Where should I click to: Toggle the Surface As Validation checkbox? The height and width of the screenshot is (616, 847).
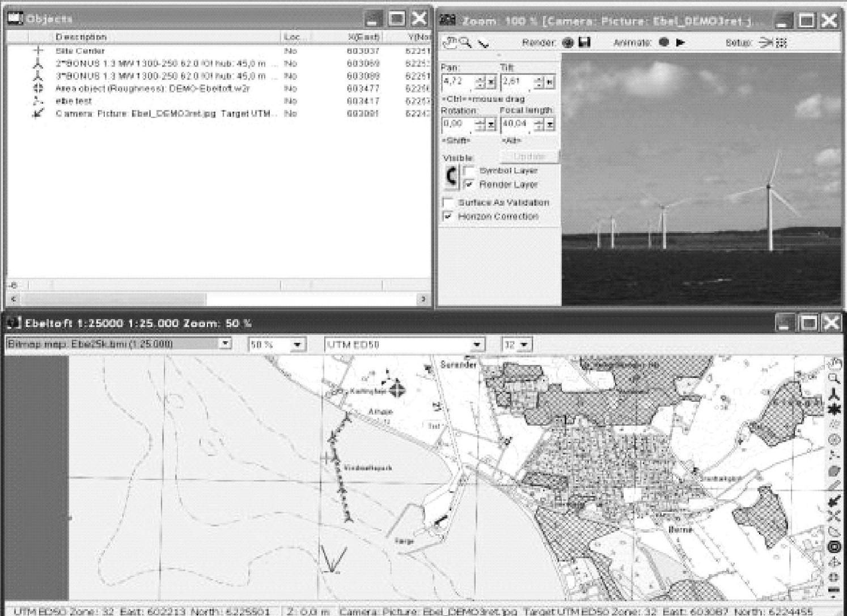point(448,202)
